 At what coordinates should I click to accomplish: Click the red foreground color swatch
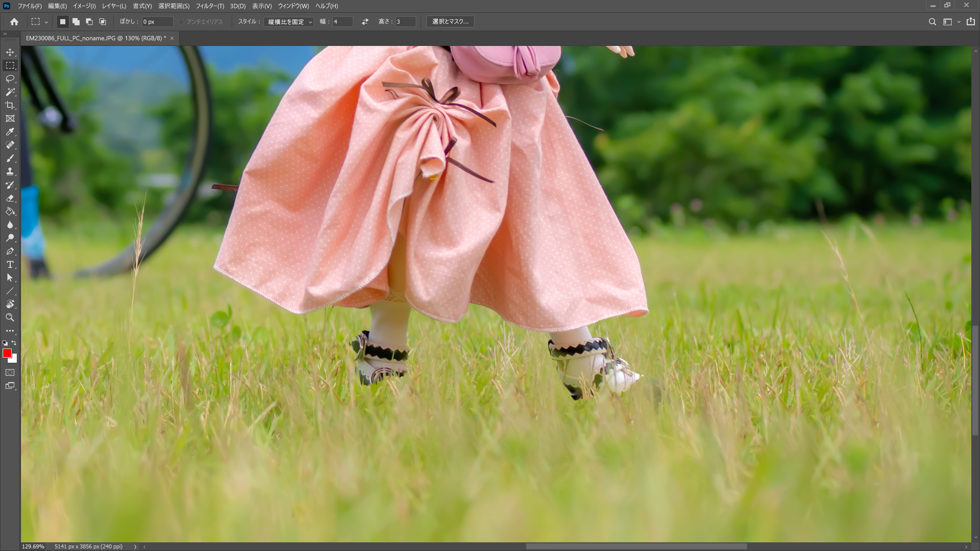[7, 354]
